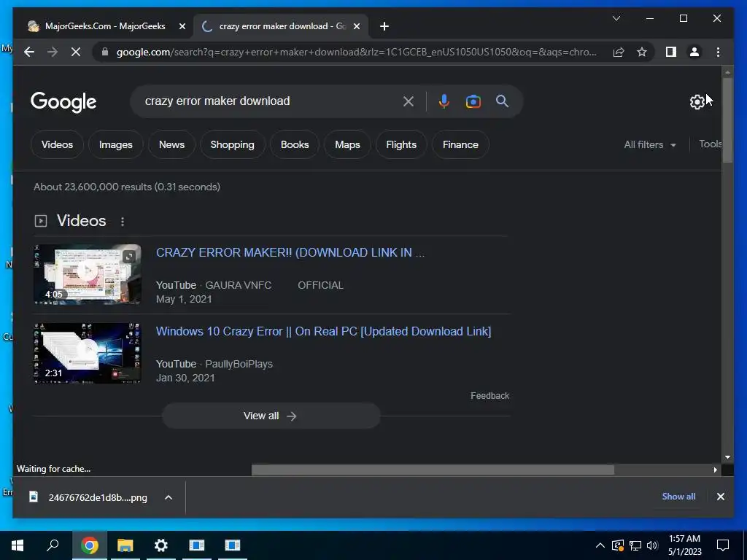Click the vertical scrollbar thumb

pos(727,120)
